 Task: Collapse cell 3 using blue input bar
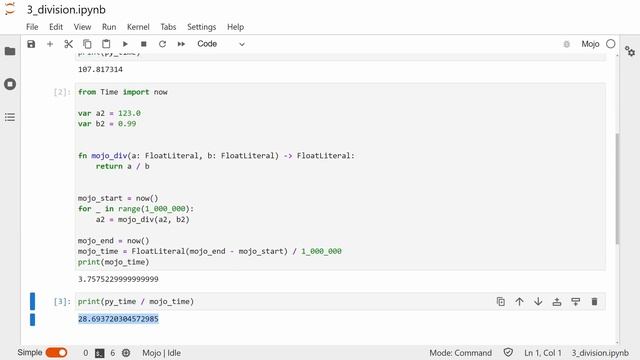[x=32, y=302]
